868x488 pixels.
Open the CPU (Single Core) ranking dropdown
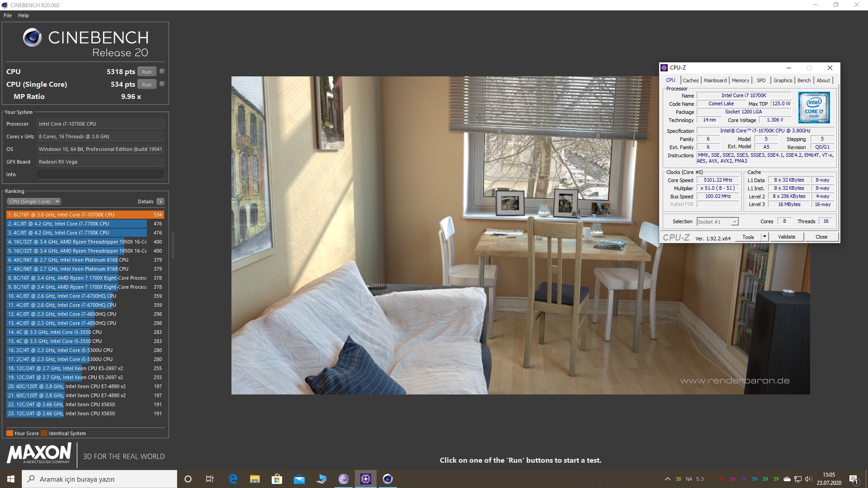tap(34, 202)
